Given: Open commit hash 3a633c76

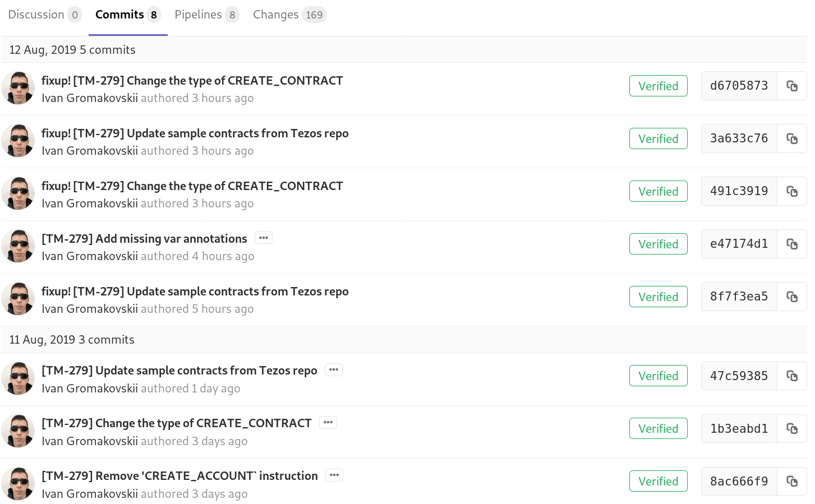Looking at the screenshot, I should 739,138.
